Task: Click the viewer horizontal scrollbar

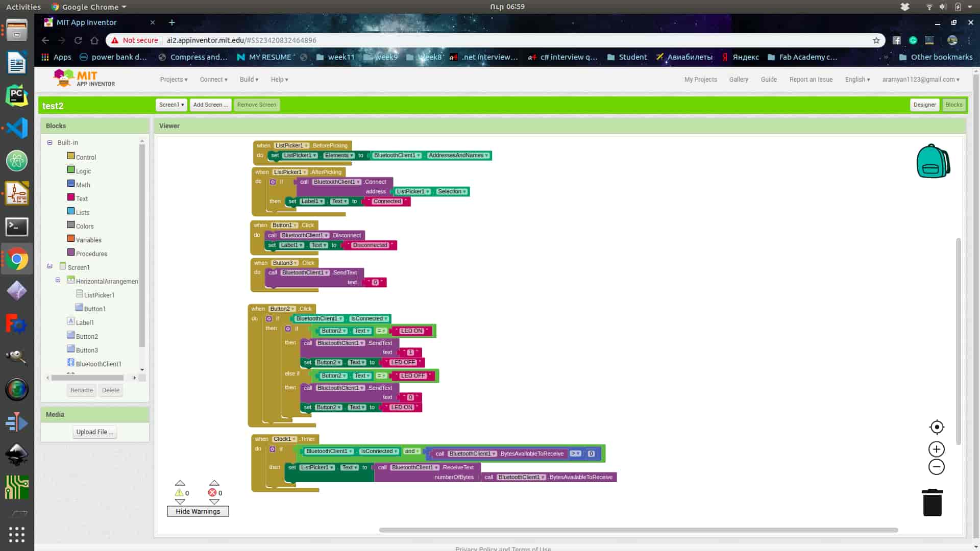Action: tap(638, 530)
